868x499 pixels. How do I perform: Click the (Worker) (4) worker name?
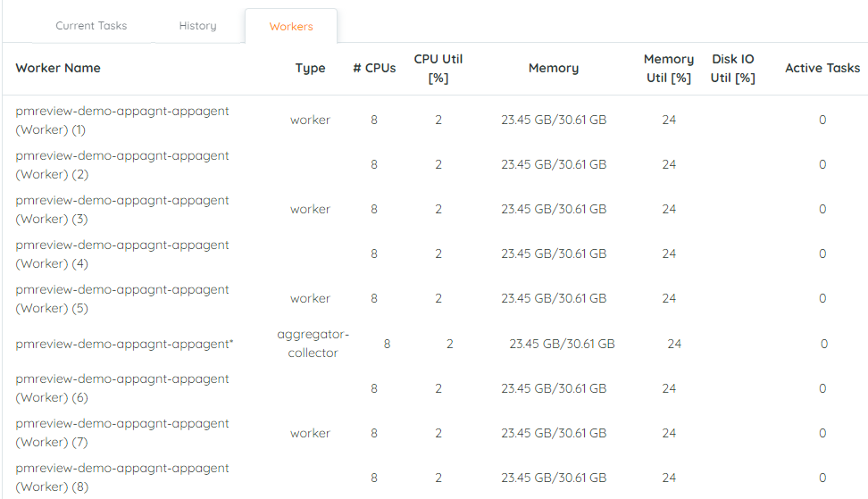[x=122, y=254]
